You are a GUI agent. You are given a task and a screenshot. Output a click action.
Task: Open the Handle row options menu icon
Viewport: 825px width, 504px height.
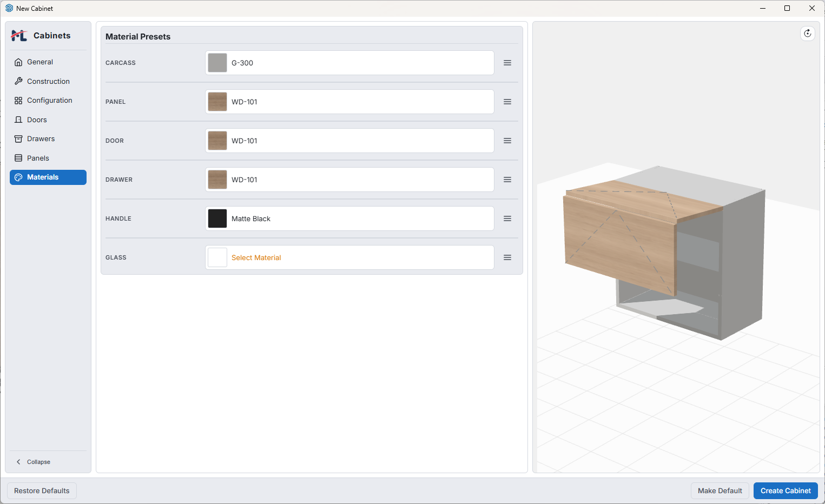(x=507, y=218)
